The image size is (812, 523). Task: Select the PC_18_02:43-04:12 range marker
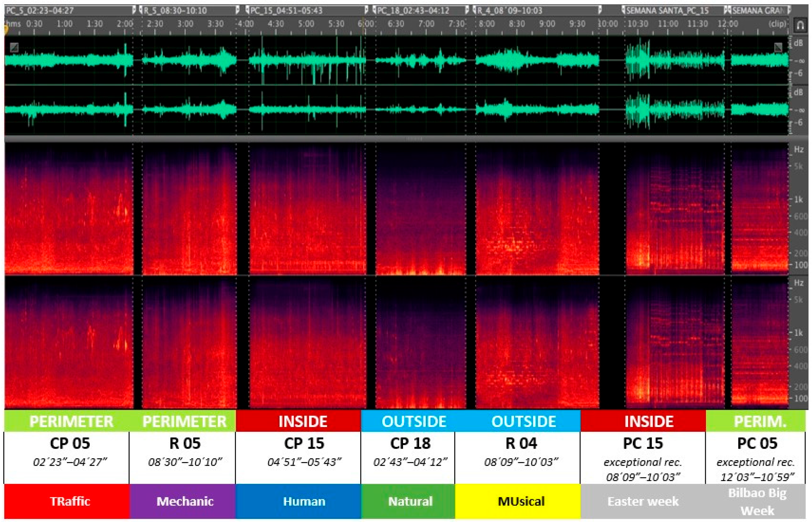coord(420,10)
